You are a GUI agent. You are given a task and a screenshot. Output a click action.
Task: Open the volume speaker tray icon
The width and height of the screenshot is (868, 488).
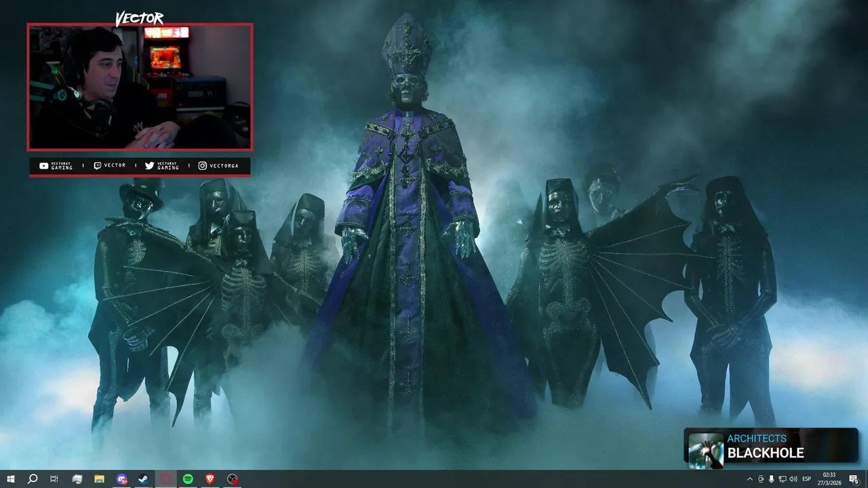pyautogui.click(x=793, y=479)
